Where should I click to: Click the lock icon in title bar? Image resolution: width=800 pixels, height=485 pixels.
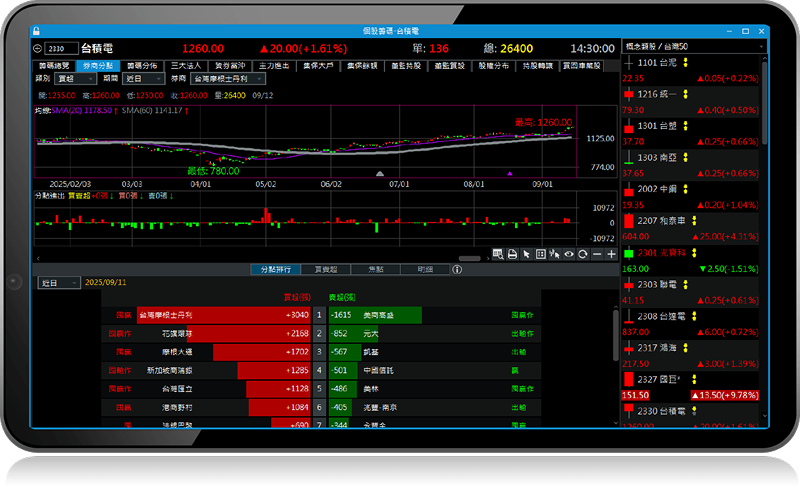(36, 31)
